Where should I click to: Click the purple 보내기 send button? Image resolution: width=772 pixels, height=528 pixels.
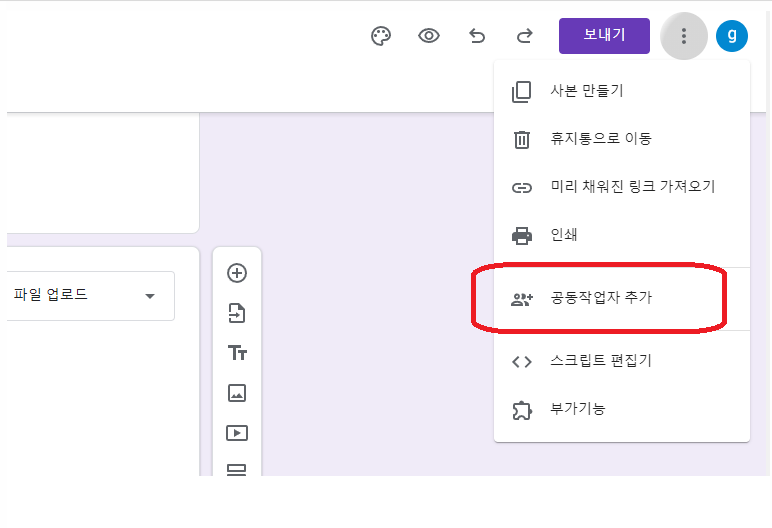pos(604,36)
